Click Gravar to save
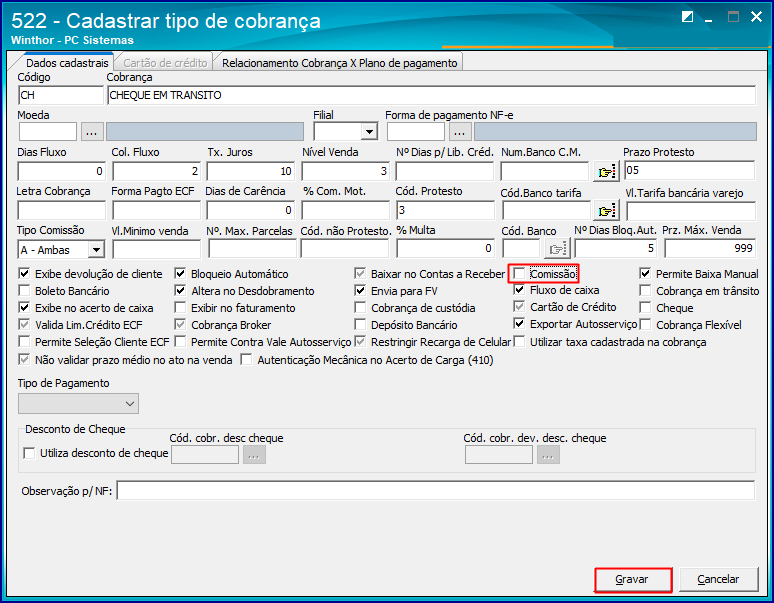This screenshot has width=774, height=603. pyautogui.click(x=632, y=579)
